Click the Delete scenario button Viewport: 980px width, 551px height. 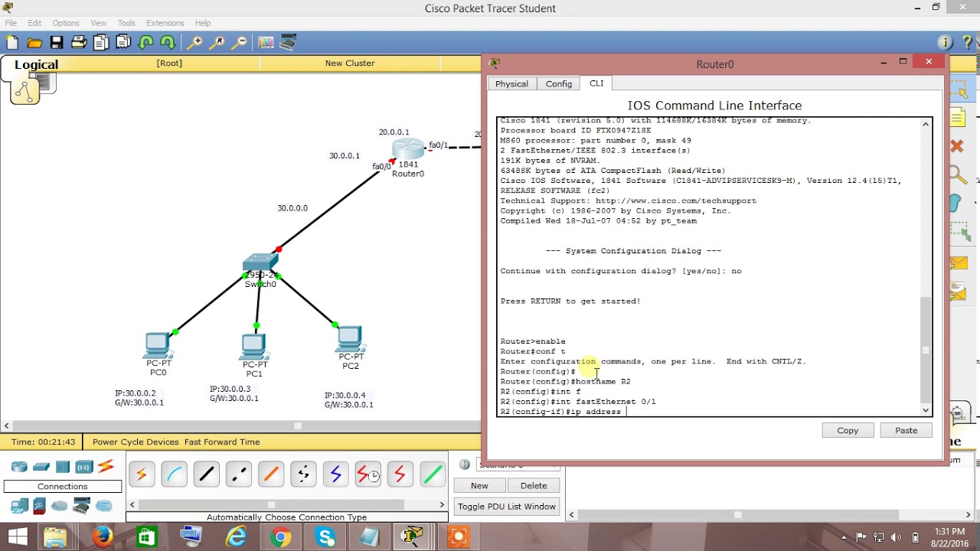pyautogui.click(x=534, y=485)
